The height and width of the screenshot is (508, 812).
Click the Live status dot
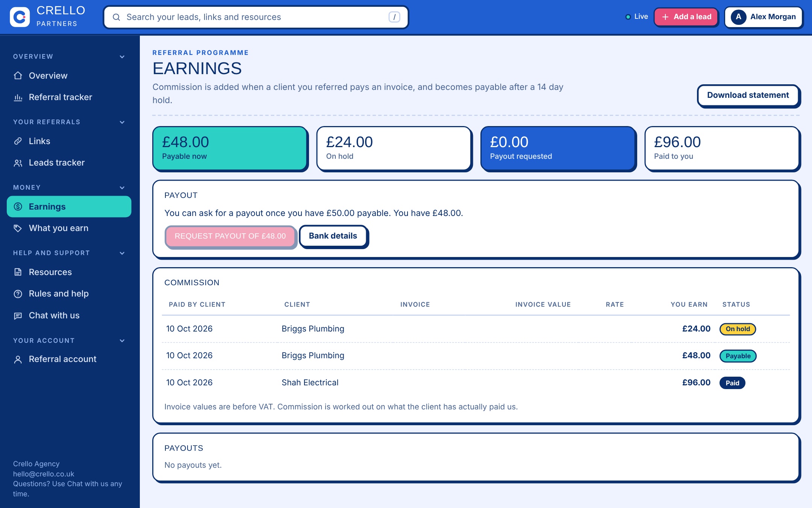pos(628,17)
